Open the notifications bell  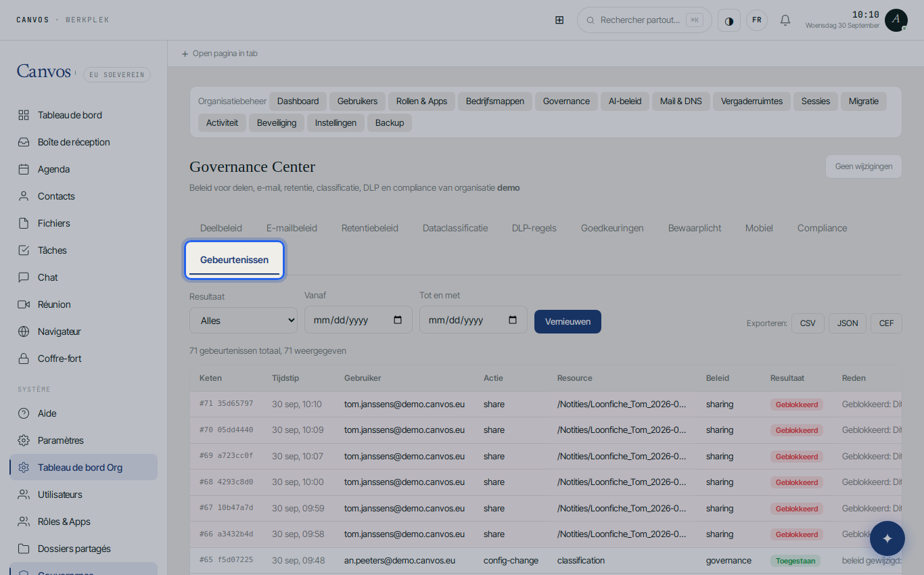point(785,20)
